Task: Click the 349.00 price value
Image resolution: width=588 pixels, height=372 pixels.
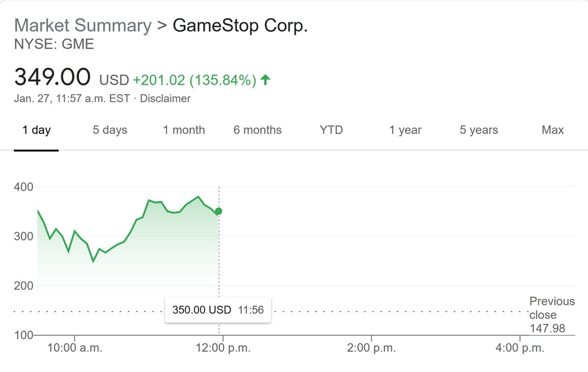Action: pyautogui.click(x=52, y=77)
